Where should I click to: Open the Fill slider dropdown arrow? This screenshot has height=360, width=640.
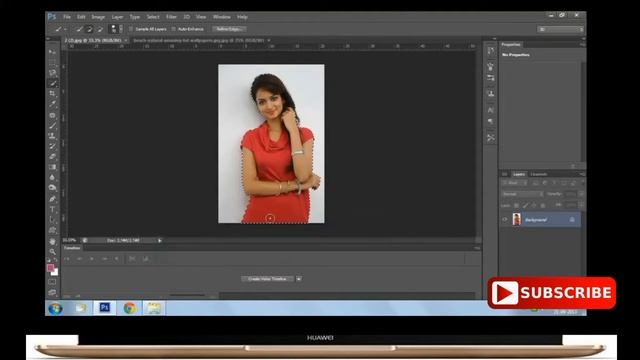581,205
